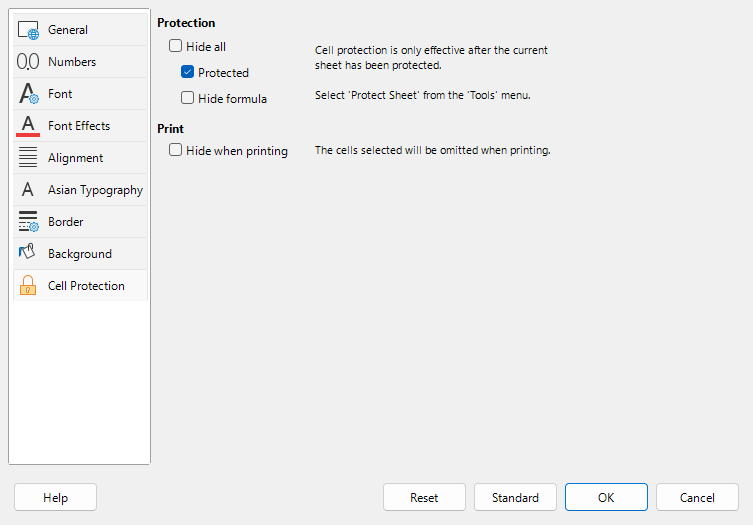Click the Alignment lines icon
The image size is (753, 525).
point(28,158)
